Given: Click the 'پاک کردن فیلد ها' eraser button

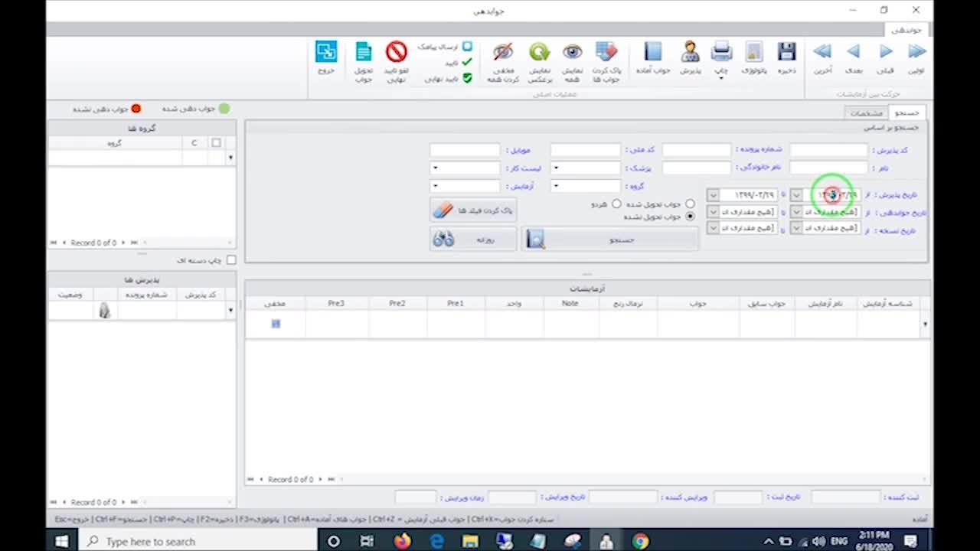Looking at the screenshot, I should (x=472, y=210).
